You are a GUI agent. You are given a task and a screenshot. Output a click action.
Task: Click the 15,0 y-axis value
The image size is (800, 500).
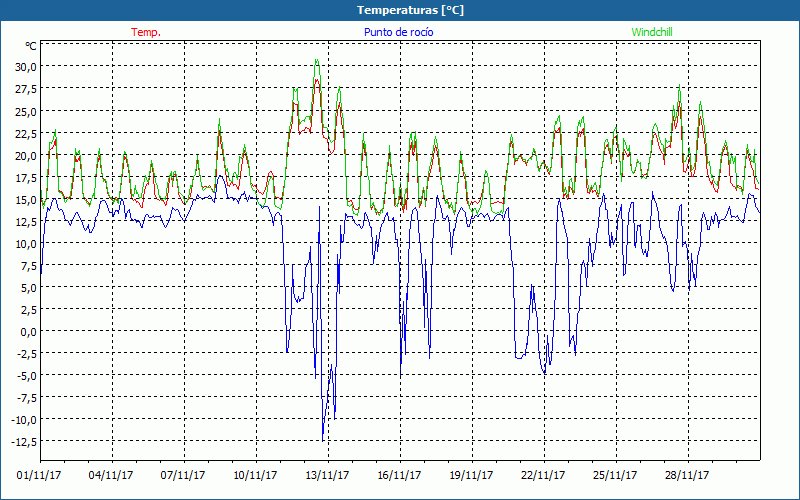tap(27, 199)
